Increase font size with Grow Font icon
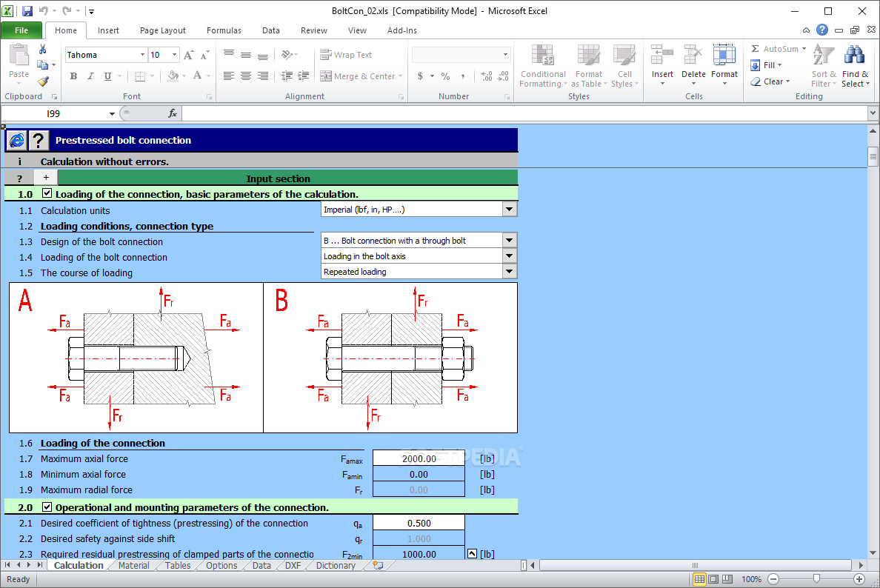This screenshot has width=880, height=588. 189,55
